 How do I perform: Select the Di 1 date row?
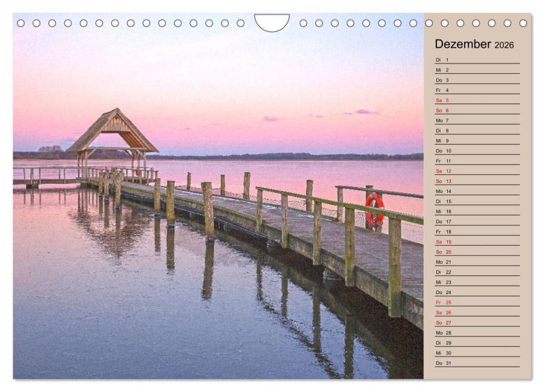pos(477,60)
